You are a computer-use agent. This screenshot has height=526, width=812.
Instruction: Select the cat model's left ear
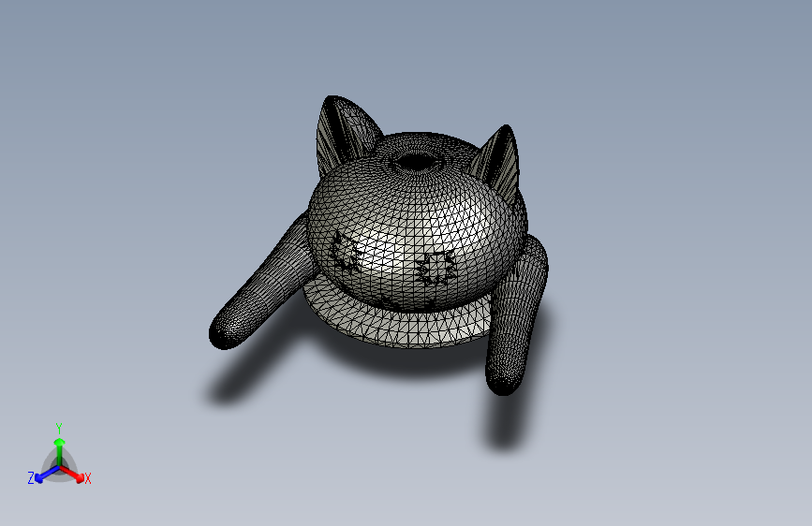point(345,132)
